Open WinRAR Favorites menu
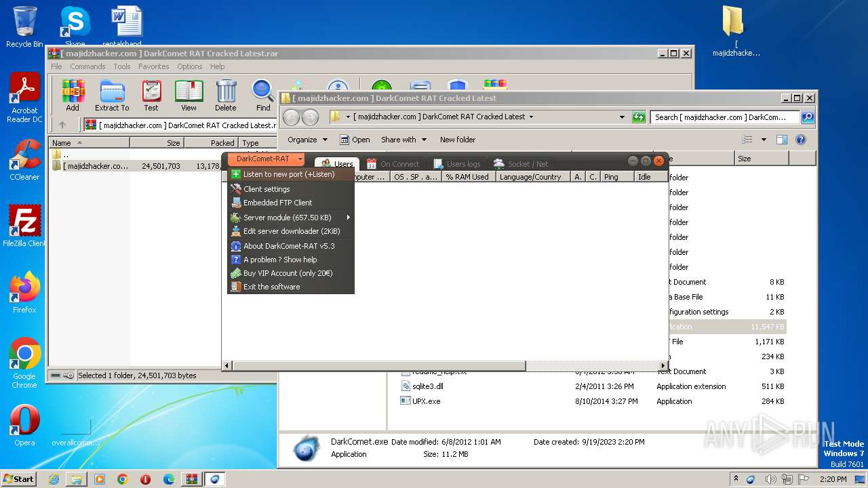868x488 pixels. (154, 66)
